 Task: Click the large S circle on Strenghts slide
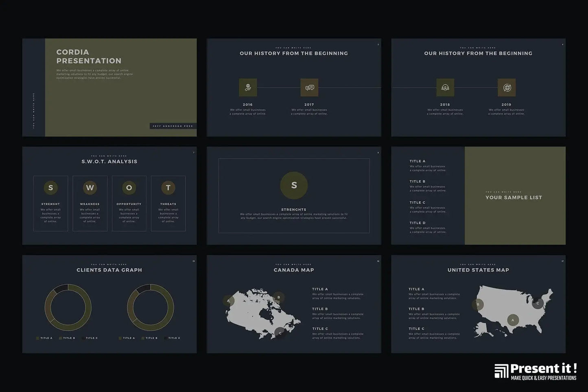(x=294, y=185)
